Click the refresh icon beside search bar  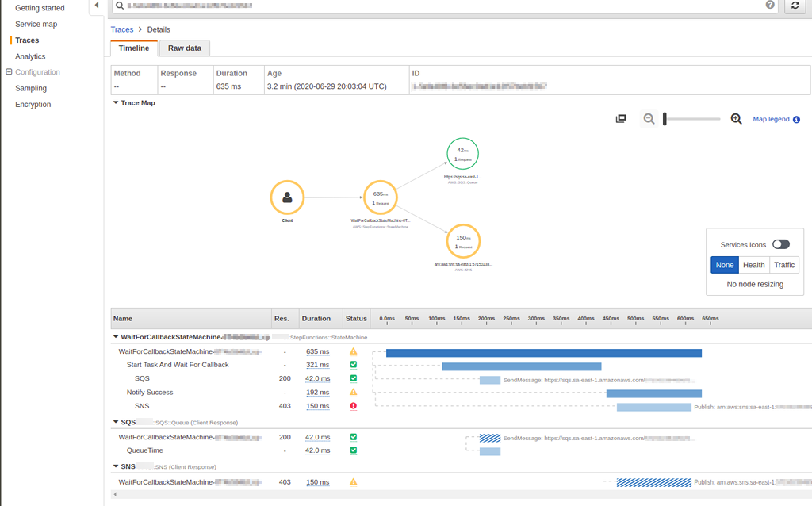(795, 6)
